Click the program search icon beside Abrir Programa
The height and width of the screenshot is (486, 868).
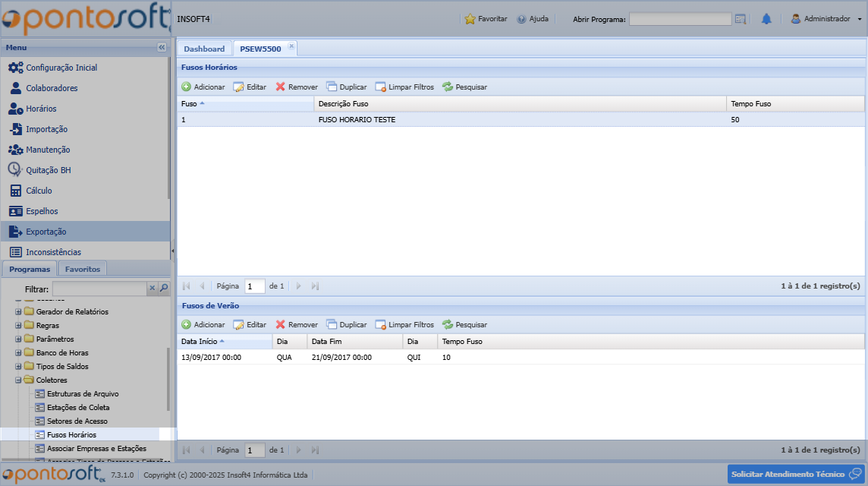tap(741, 19)
